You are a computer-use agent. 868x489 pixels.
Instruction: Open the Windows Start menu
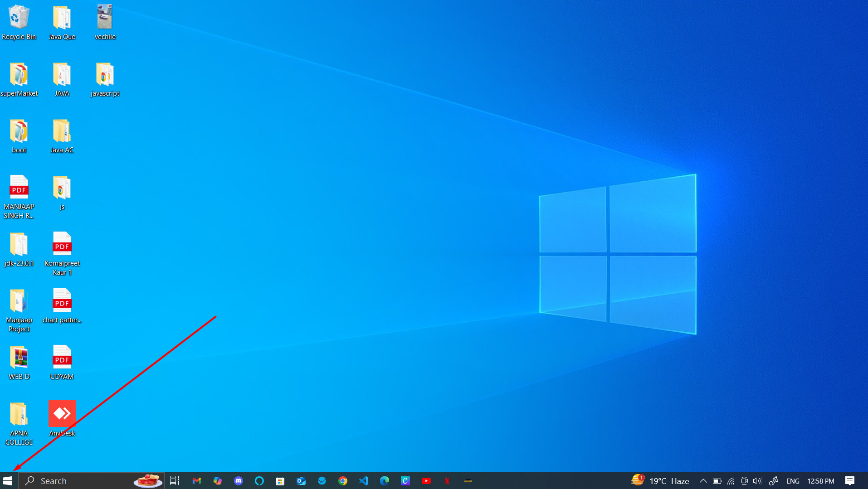pos(8,481)
